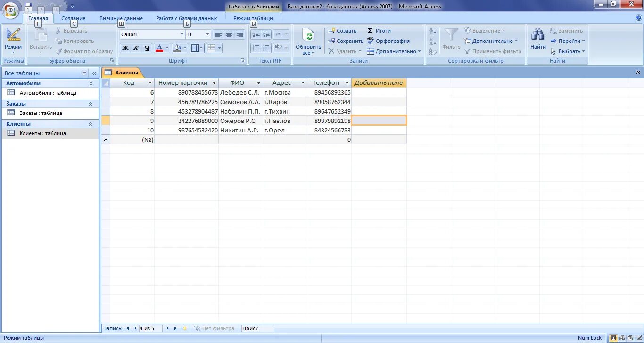Align text right

coord(240,34)
